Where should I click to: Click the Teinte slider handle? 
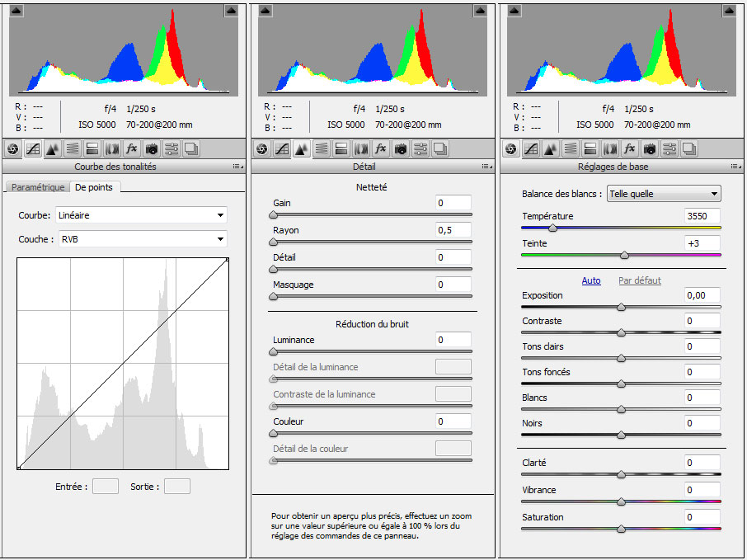click(x=625, y=256)
